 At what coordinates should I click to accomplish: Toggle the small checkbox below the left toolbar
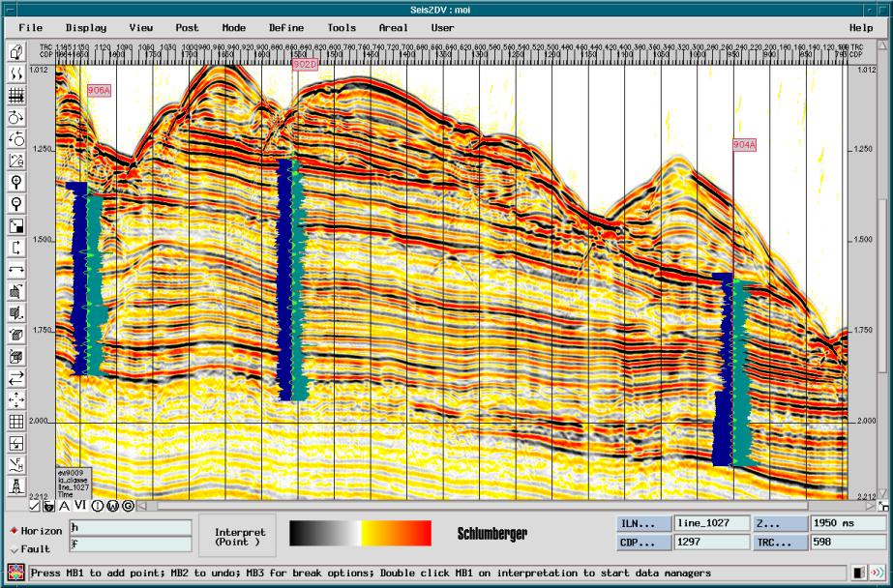(34, 506)
